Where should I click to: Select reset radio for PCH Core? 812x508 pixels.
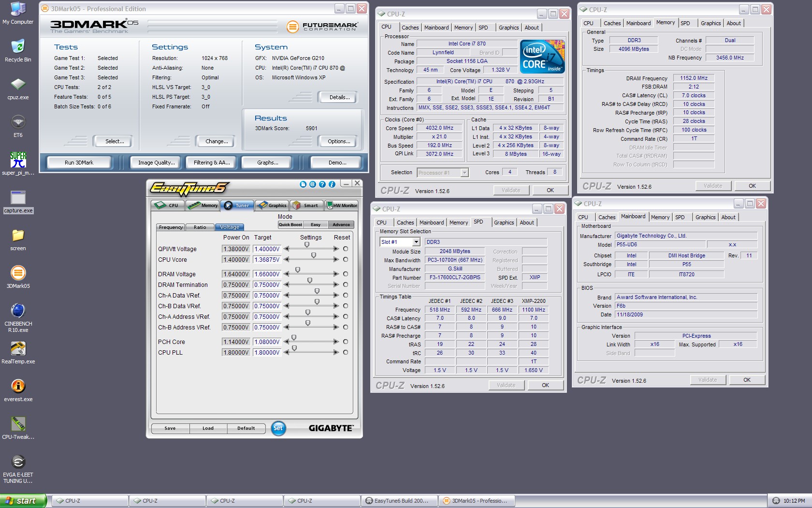tap(346, 342)
